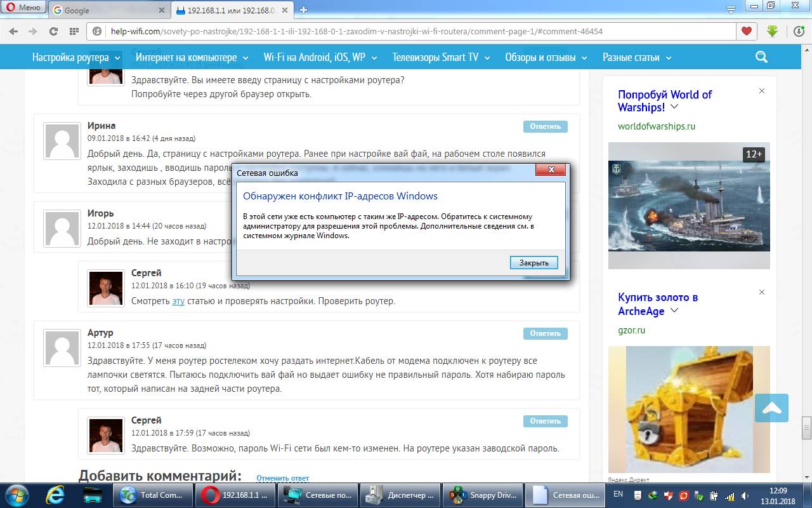This screenshot has width=812, height=508.
Task: Jump to page top with arrow button
Action: (x=771, y=408)
